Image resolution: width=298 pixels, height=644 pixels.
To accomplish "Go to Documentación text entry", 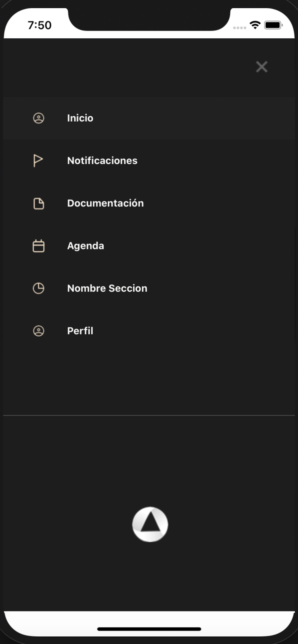I will [x=105, y=203].
